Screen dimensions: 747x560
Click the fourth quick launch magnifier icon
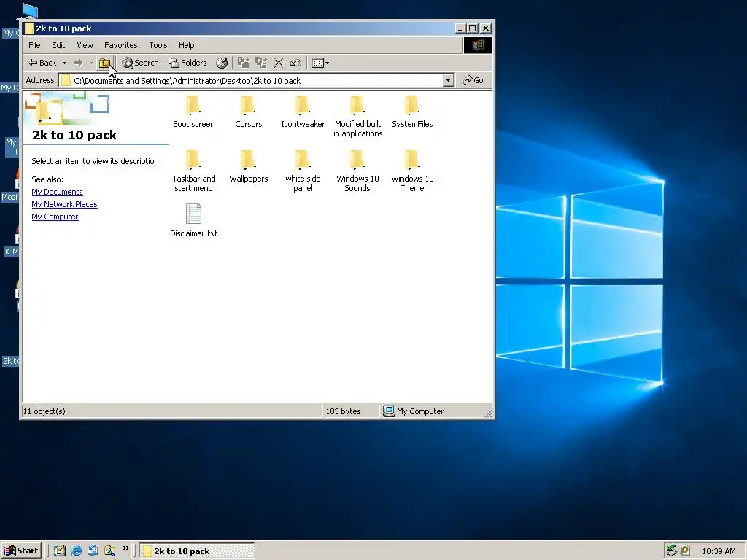(109, 551)
